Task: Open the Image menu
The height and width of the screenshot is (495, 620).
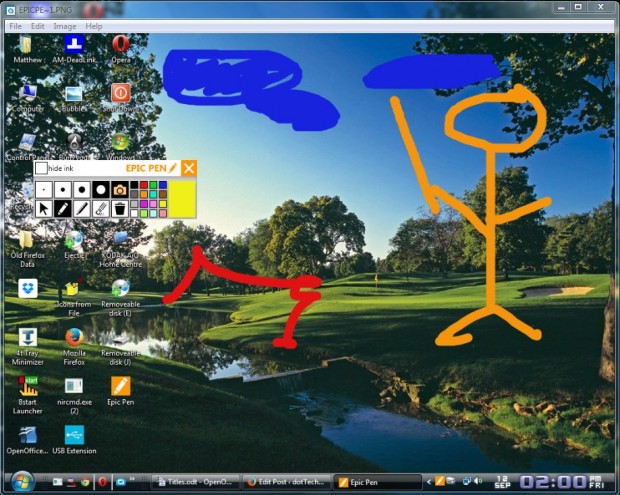Action: click(x=65, y=26)
